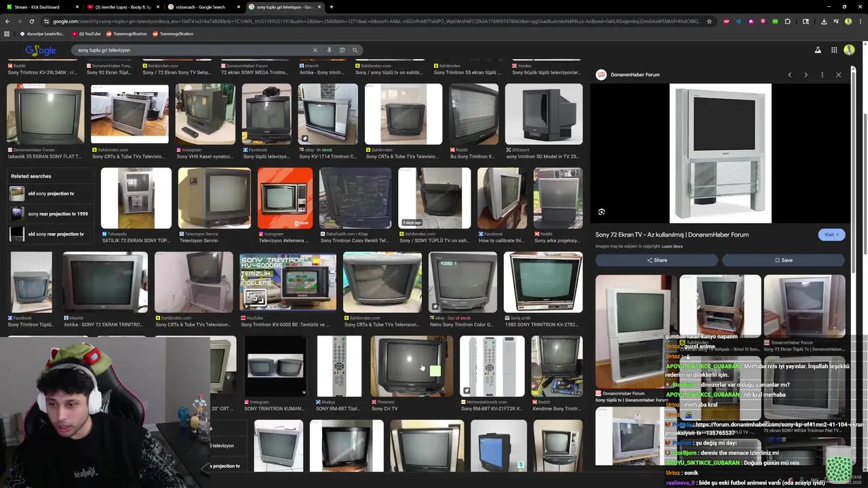Clear the search box with the X icon
868x488 pixels.
[x=315, y=50]
